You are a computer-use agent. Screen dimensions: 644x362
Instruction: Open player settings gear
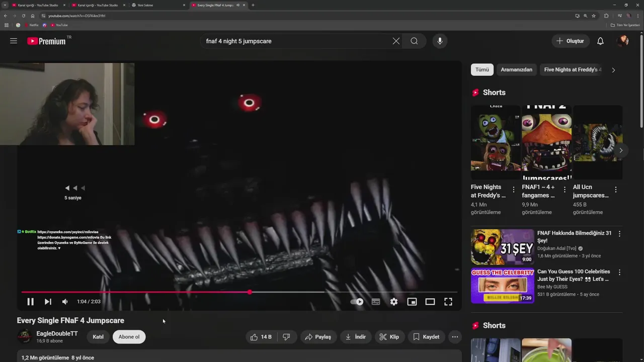click(x=394, y=302)
